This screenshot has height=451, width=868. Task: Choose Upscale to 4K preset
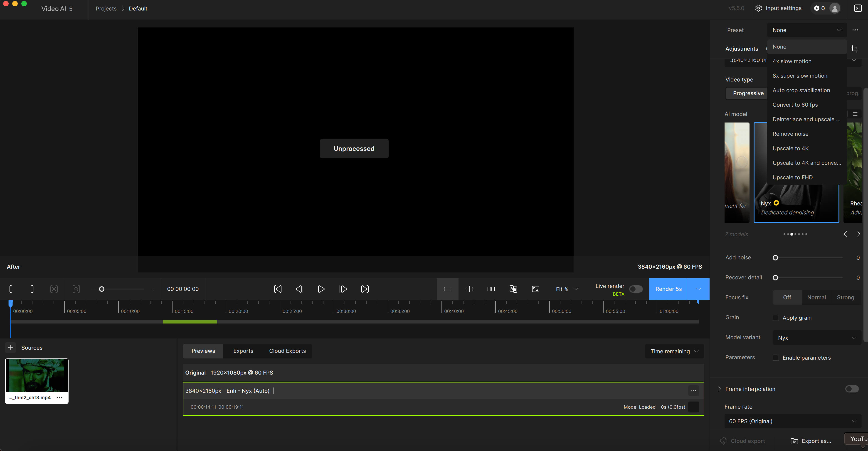(x=791, y=148)
